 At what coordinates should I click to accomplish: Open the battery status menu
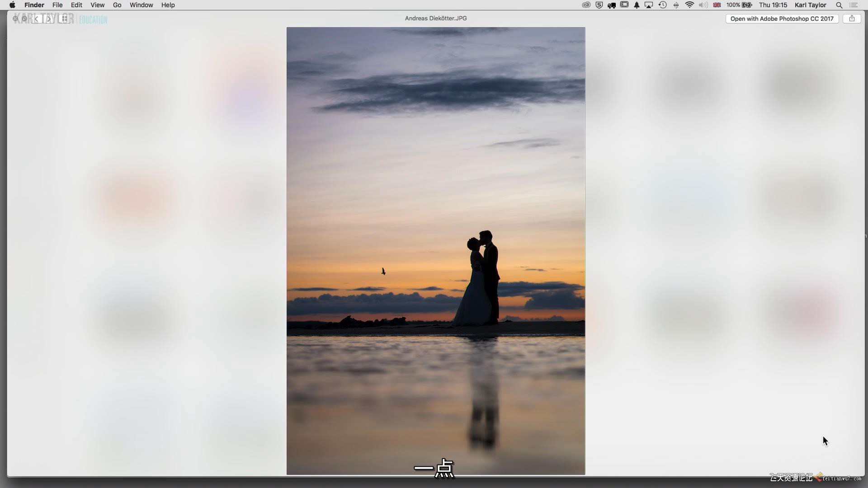[740, 5]
